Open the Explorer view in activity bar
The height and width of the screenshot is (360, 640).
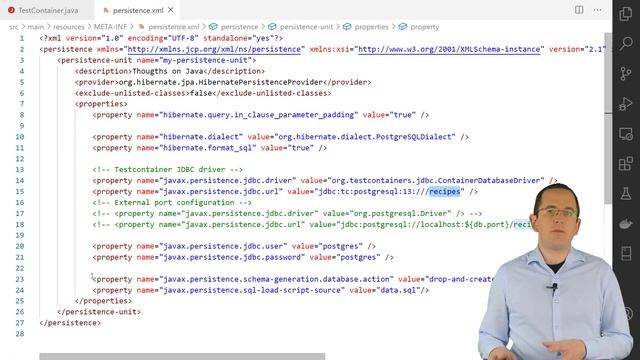pos(626,13)
